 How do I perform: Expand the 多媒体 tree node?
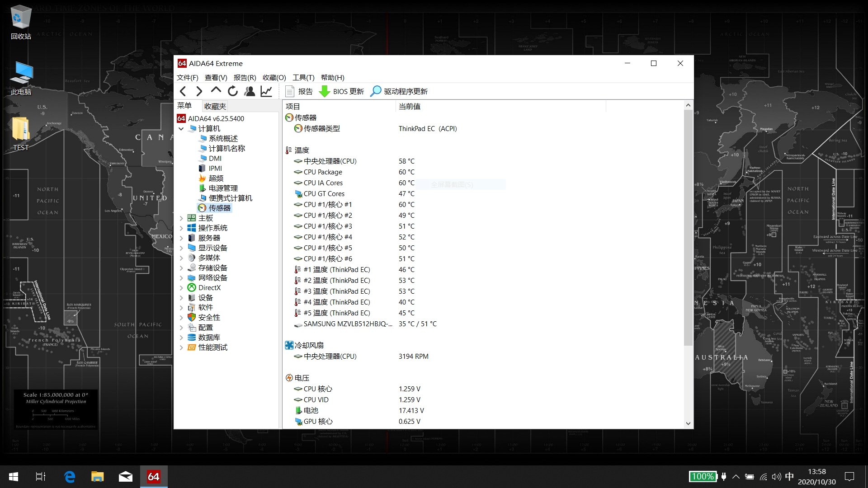[x=181, y=258]
